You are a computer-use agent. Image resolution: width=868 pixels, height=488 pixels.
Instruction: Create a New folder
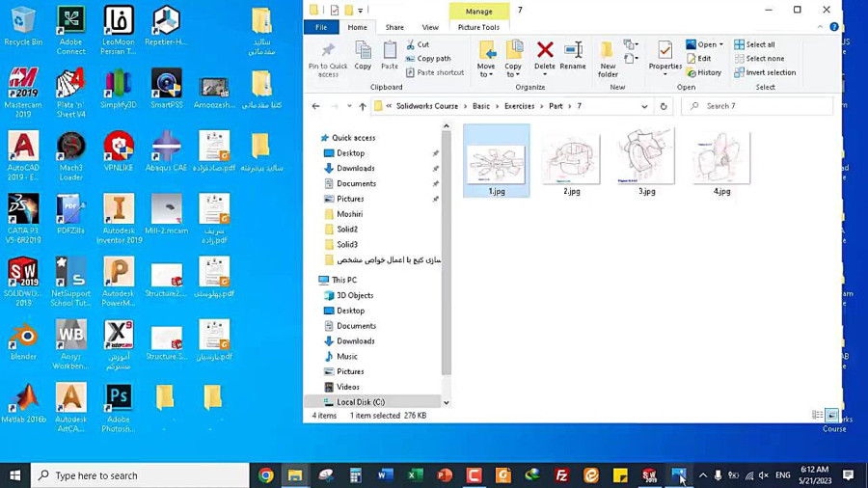[608, 59]
